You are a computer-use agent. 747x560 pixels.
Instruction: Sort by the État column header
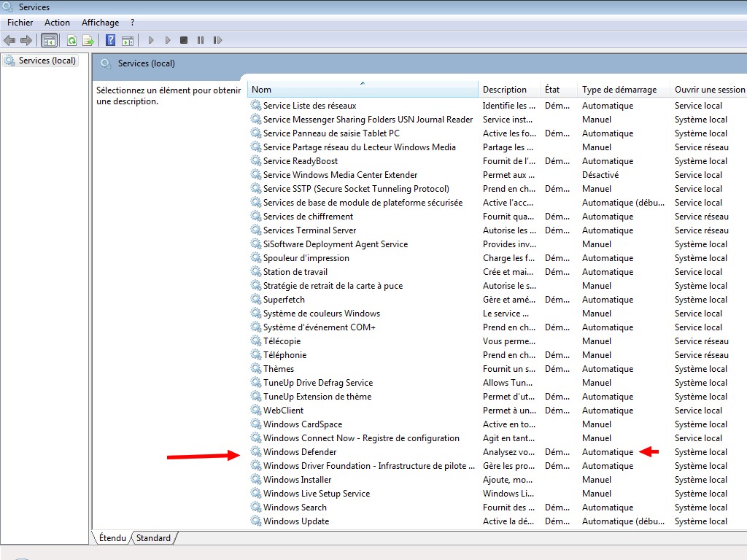click(x=552, y=90)
